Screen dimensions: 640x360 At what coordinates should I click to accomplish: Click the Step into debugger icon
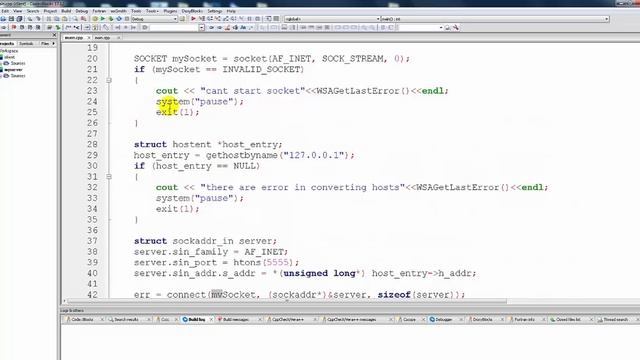218,19
